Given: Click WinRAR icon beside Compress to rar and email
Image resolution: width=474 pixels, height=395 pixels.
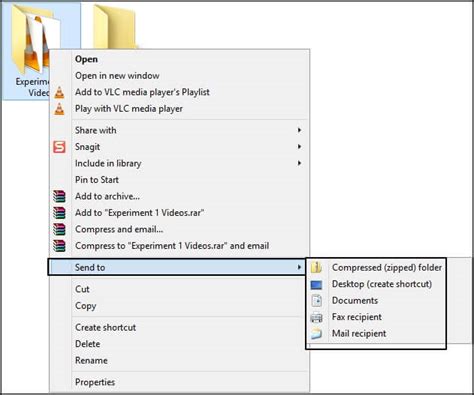Looking at the screenshot, I should (x=59, y=246).
